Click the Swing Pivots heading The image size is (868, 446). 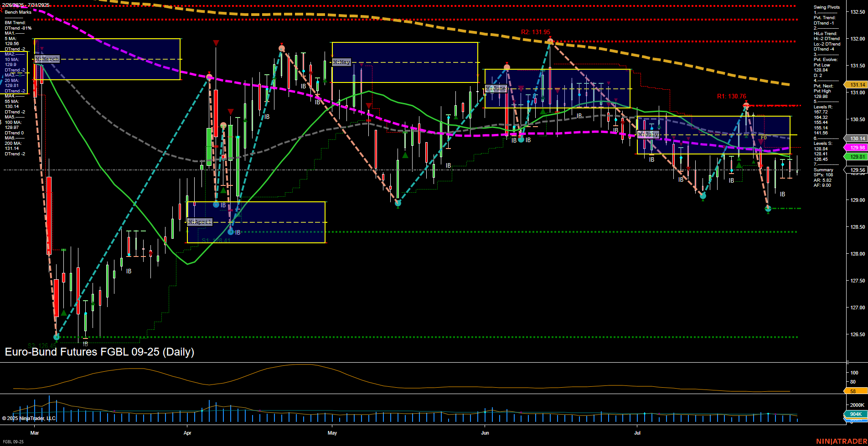[x=827, y=7]
